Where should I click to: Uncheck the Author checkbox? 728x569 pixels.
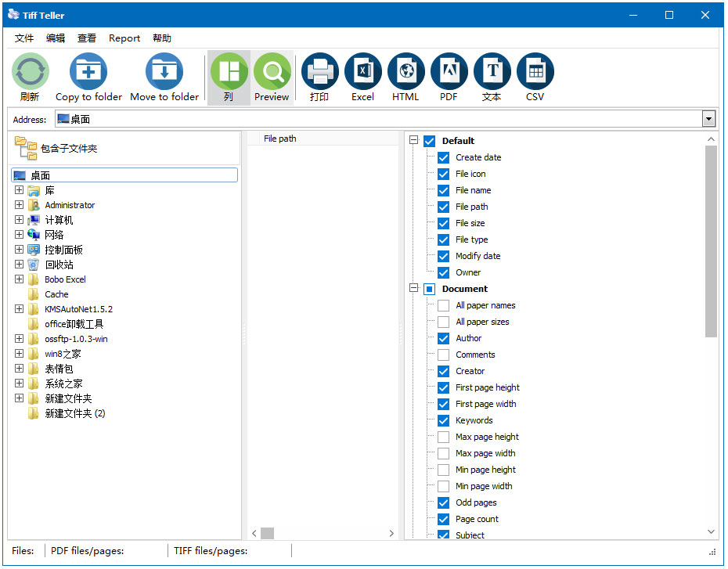(443, 338)
